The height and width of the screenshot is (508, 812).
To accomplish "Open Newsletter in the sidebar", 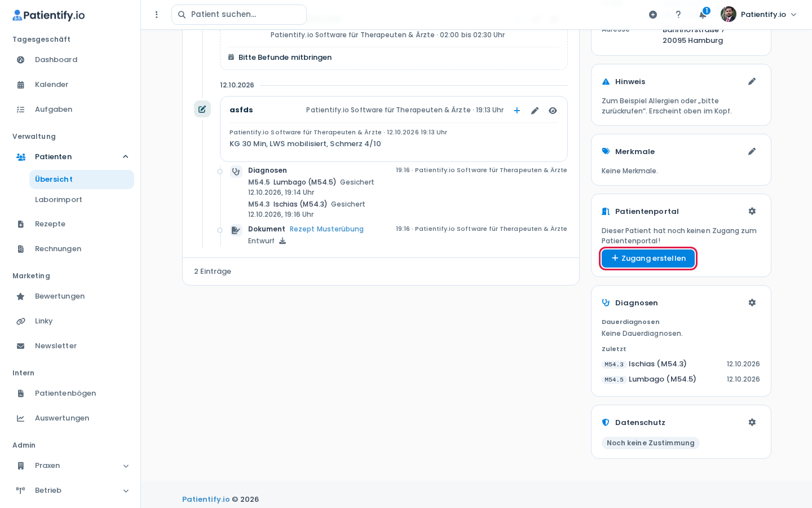I will click(70, 346).
